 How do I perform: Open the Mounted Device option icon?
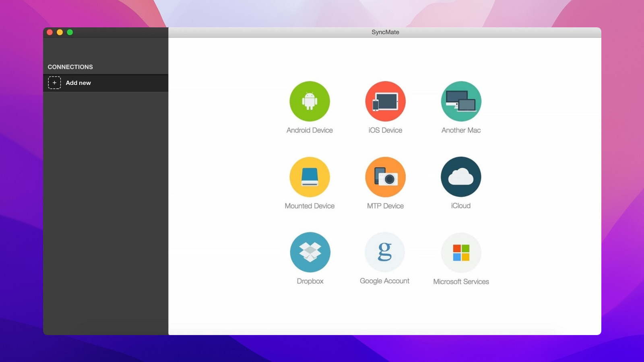coord(310,177)
